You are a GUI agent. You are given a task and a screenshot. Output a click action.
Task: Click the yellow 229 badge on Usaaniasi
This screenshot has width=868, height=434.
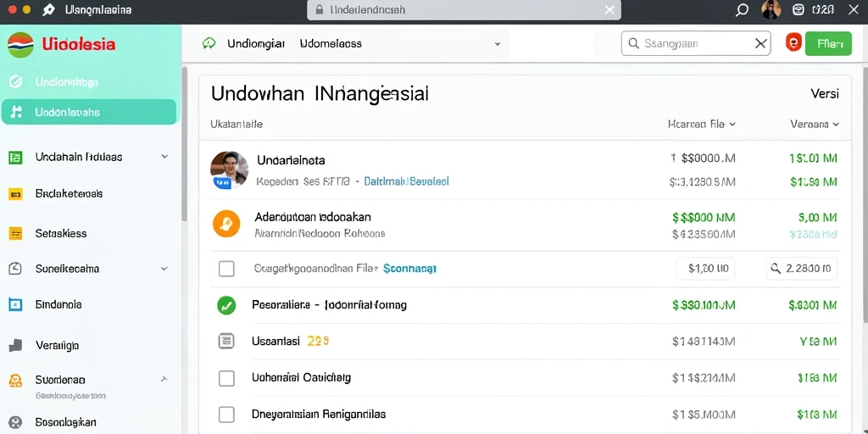(x=318, y=341)
